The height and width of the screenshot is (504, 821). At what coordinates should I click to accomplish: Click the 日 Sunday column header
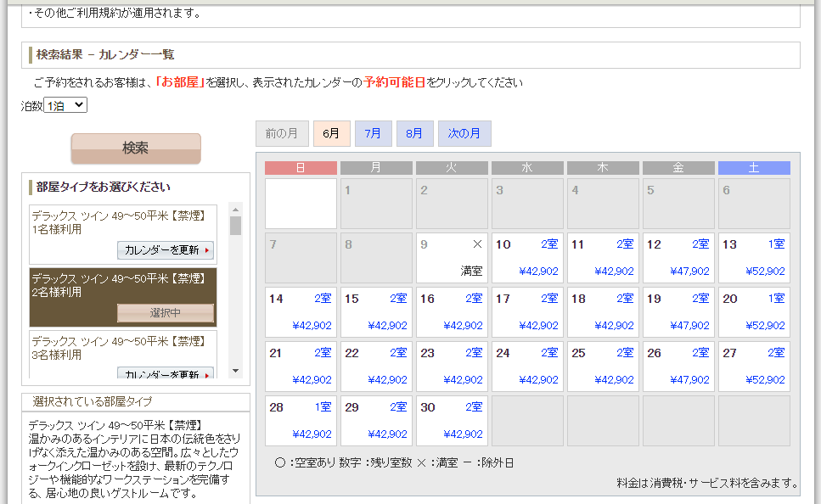pos(301,167)
